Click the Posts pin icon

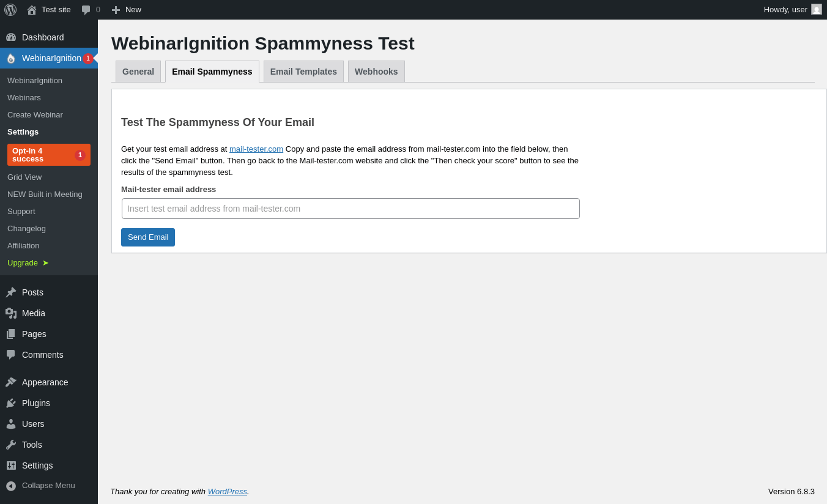[11, 292]
